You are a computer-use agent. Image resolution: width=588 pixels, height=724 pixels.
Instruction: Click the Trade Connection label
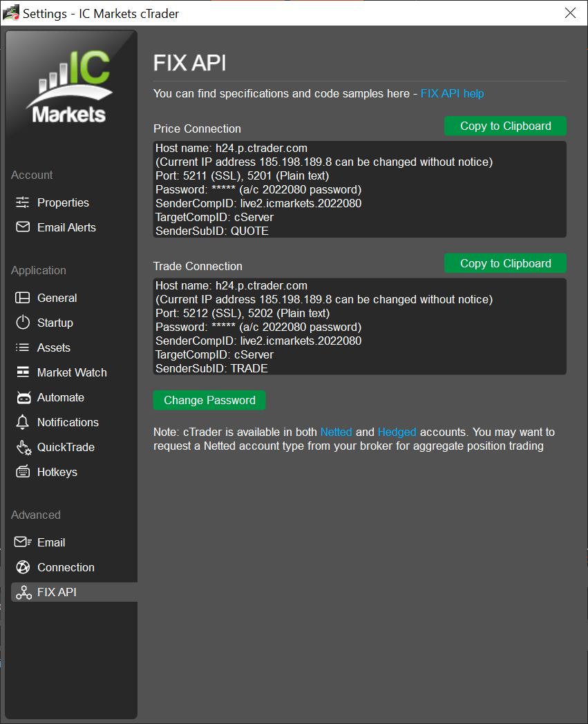click(198, 267)
